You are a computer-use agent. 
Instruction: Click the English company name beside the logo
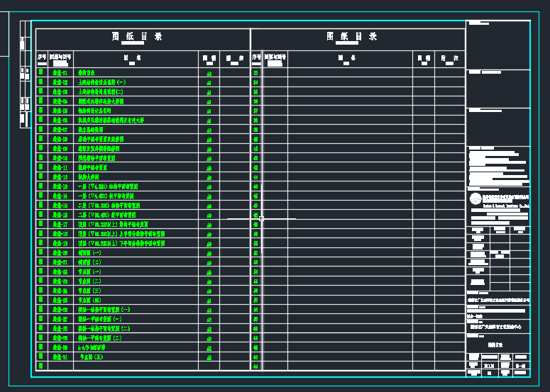tap(507, 204)
